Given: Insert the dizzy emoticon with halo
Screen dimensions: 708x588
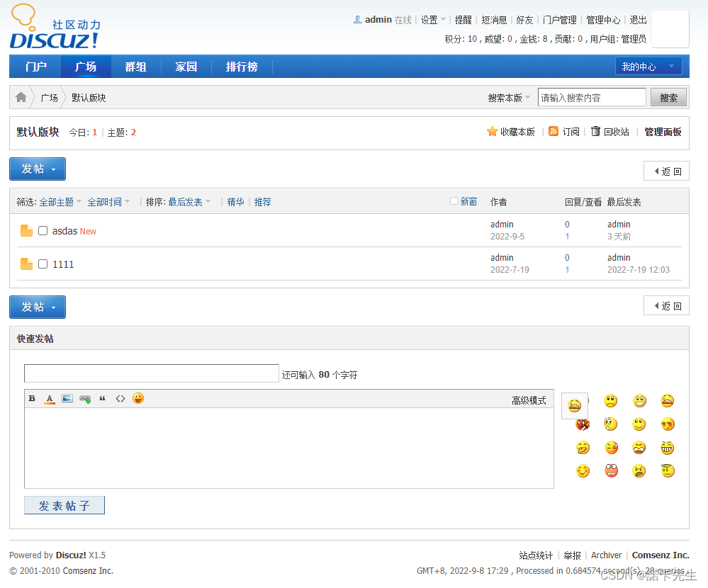Looking at the screenshot, I should coord(668,470).
